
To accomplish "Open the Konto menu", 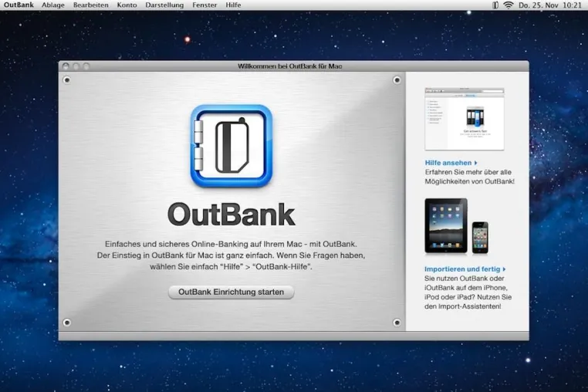I will [x=127, y=5].
